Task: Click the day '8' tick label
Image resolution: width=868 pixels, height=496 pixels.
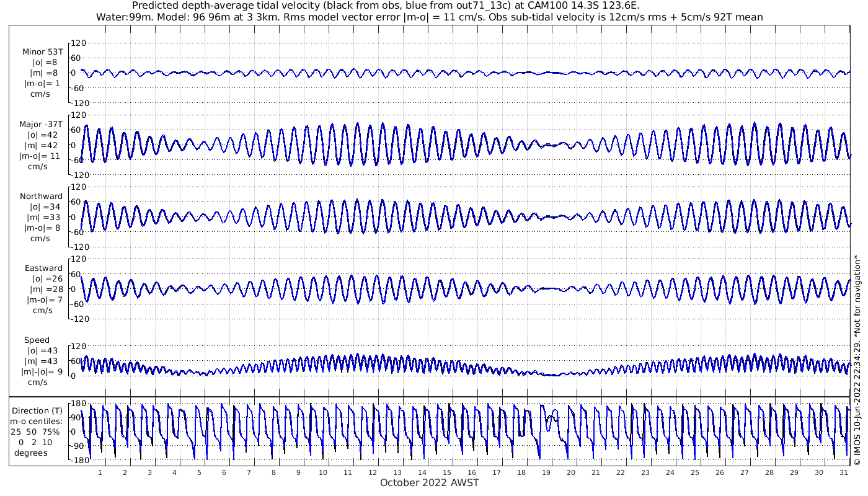Action: pyautogui.click(x=273, y=472)
